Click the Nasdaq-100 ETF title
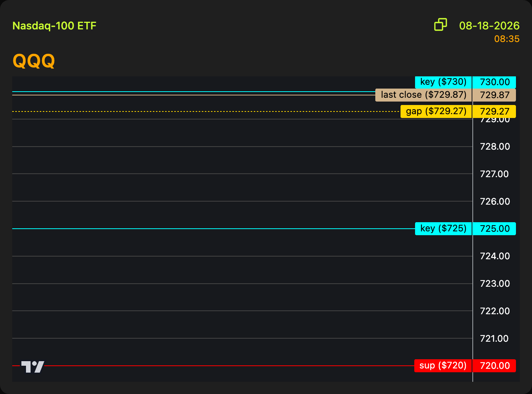The height and width of the screenshot is (394, 532). pyautogui.click(x=54, y=26)
